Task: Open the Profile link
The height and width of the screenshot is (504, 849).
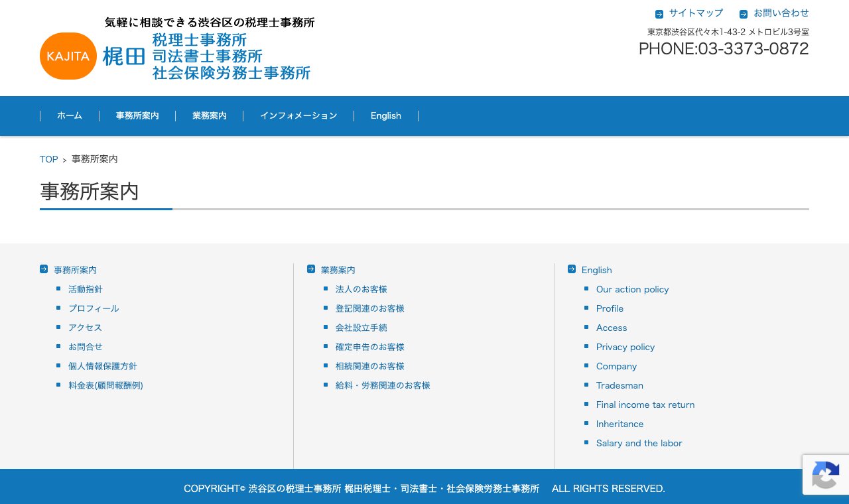Action: [610, 308]
